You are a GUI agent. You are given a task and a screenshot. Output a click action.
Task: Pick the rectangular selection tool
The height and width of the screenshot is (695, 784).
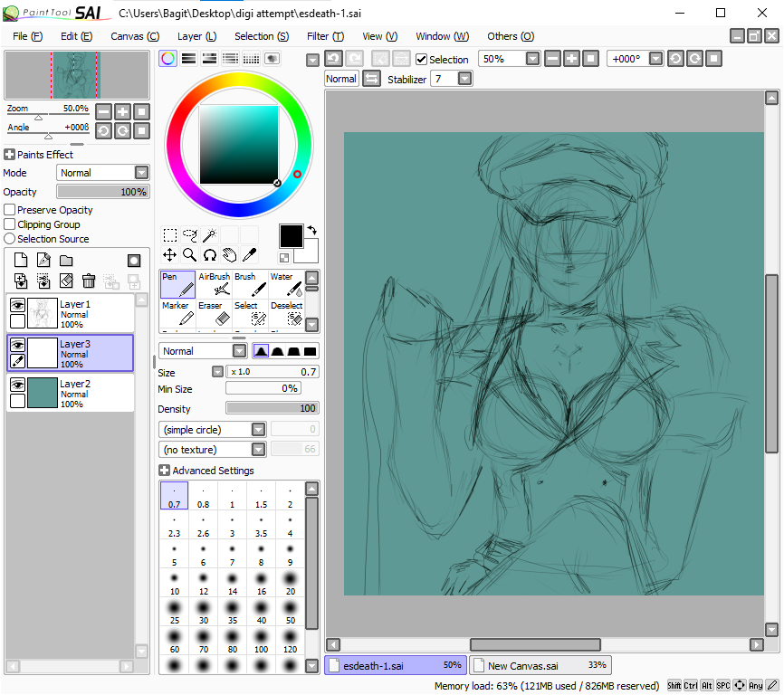[170, 234]
